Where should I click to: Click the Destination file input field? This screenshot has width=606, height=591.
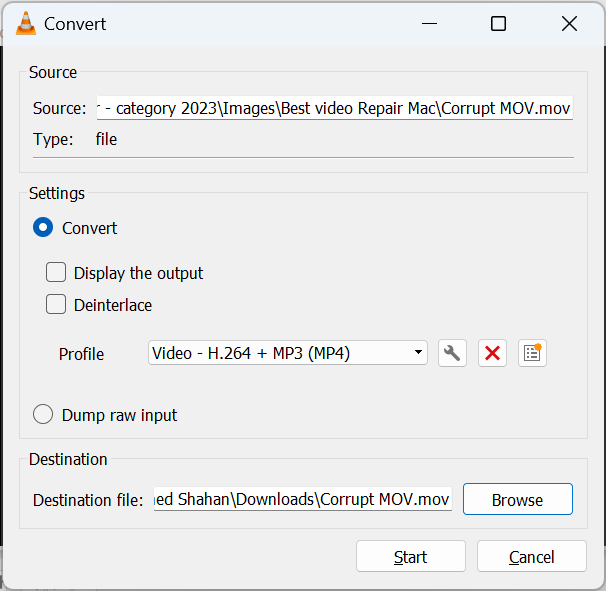pos(303,499)
